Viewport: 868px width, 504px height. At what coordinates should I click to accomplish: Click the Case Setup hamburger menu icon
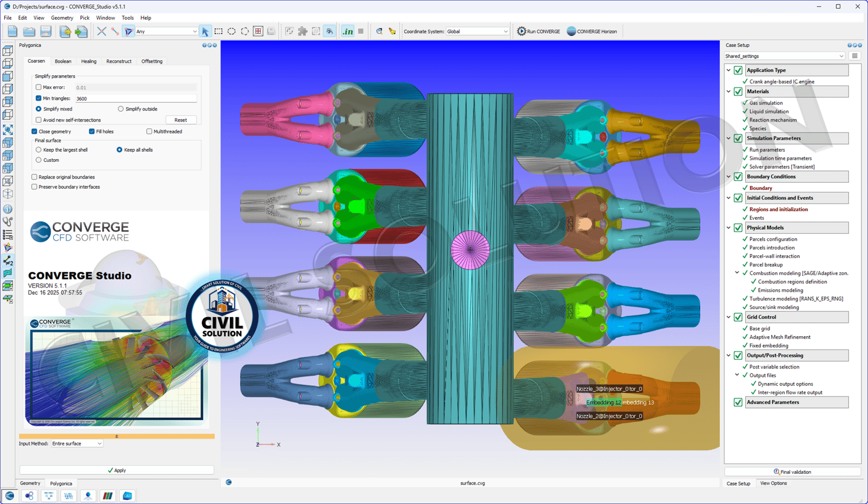tap(855, 56)
